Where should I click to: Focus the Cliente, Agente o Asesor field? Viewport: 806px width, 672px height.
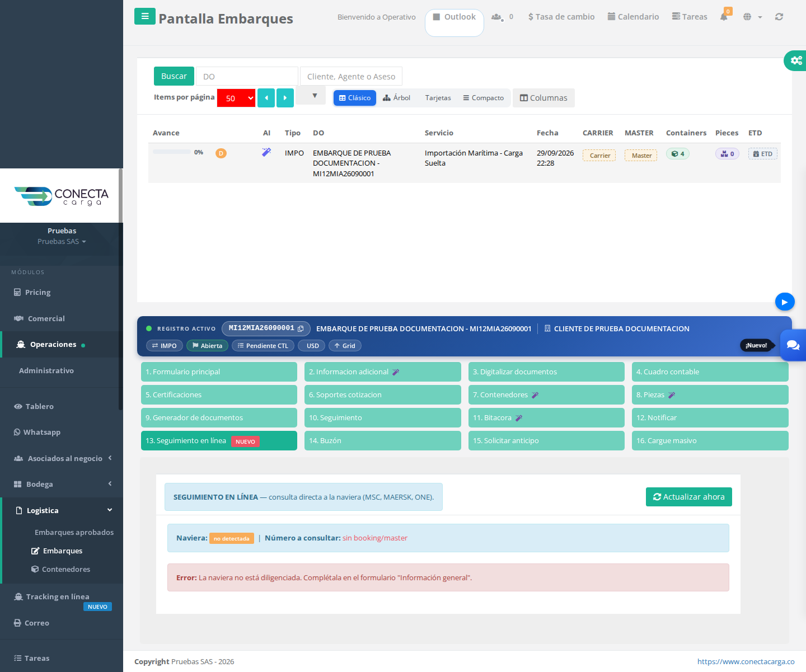351,76
